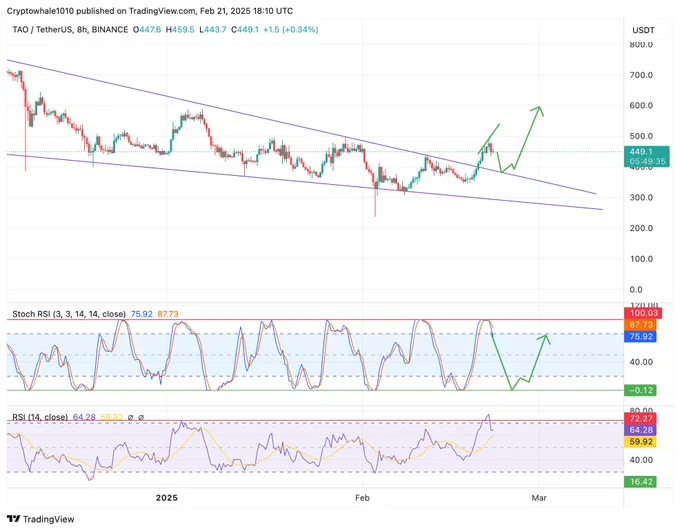The height and width of the screenshot is (531, 680).
Task: Click the 100.0 price axis label
Action: point(641,259)
